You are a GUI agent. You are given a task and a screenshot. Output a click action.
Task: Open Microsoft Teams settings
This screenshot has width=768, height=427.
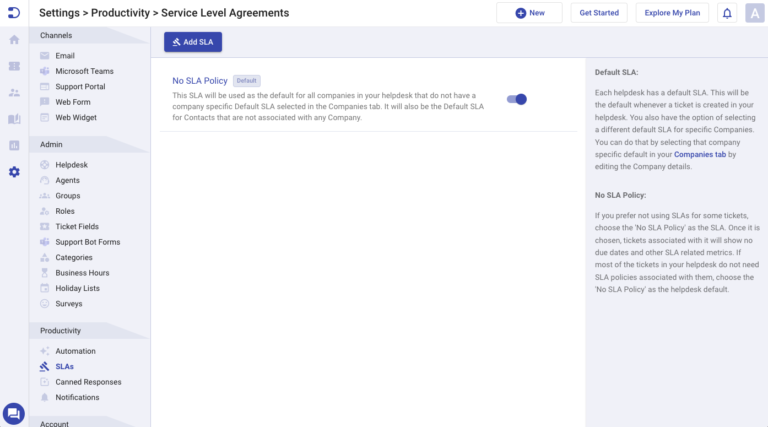click(84, 71)
